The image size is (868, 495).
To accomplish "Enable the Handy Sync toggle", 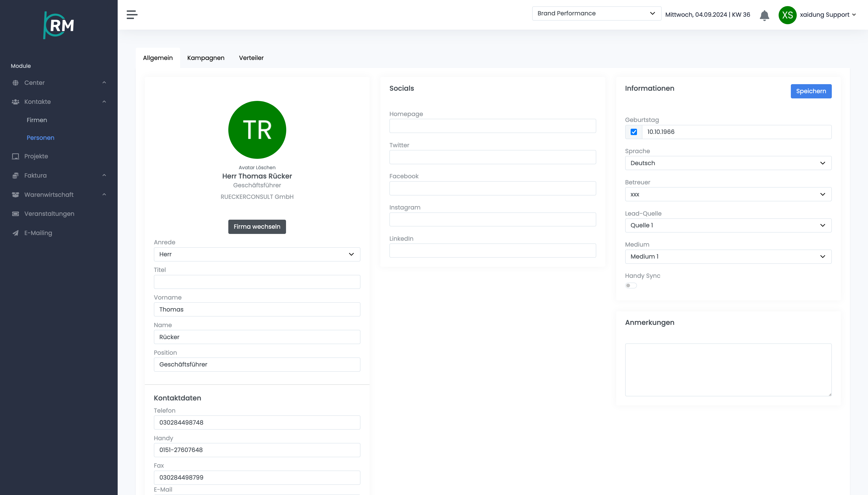I will pos(631,286).
